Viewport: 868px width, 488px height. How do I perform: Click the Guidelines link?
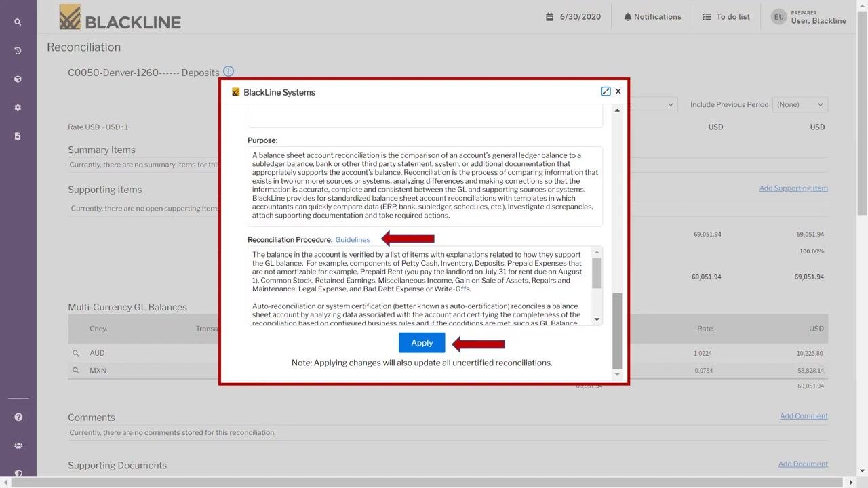pyautogui.click(x=353, y=240)
